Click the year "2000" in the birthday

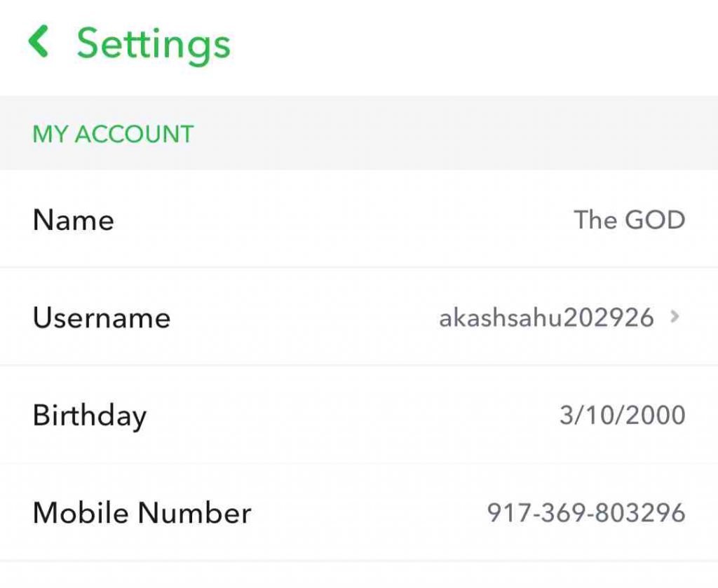pos(654,415)
